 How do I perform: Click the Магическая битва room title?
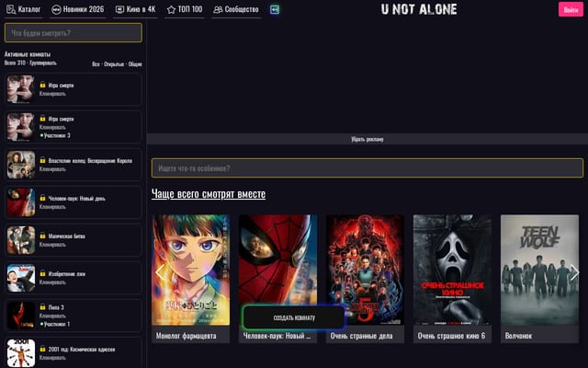67,236
